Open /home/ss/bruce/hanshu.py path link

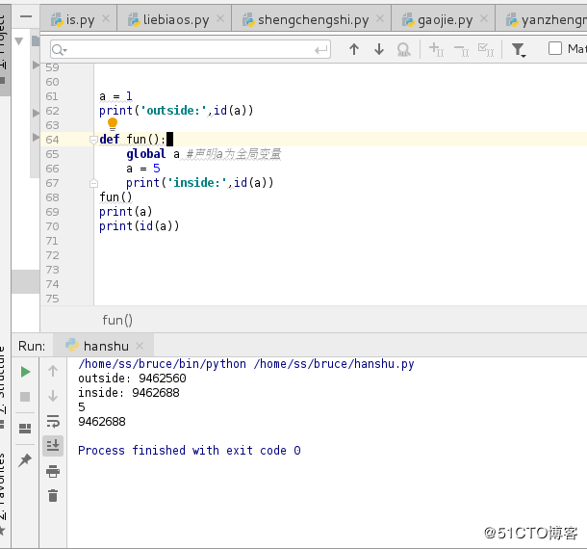[x=334, y=364]
